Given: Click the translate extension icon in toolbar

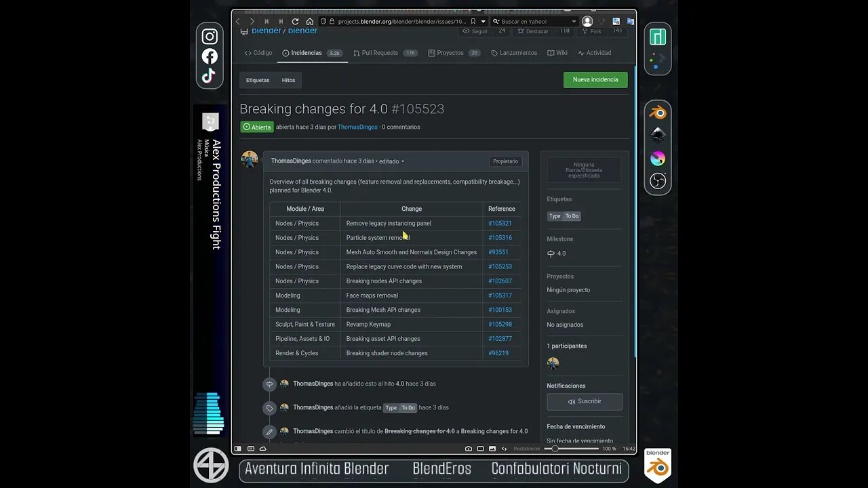Looking at the screenshot, I should (631, 22).
